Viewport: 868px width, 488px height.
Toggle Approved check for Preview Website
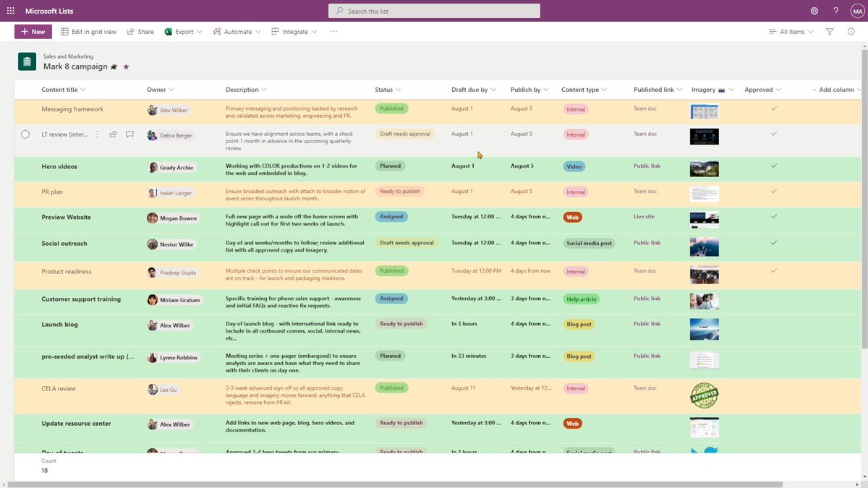point(774,216)
